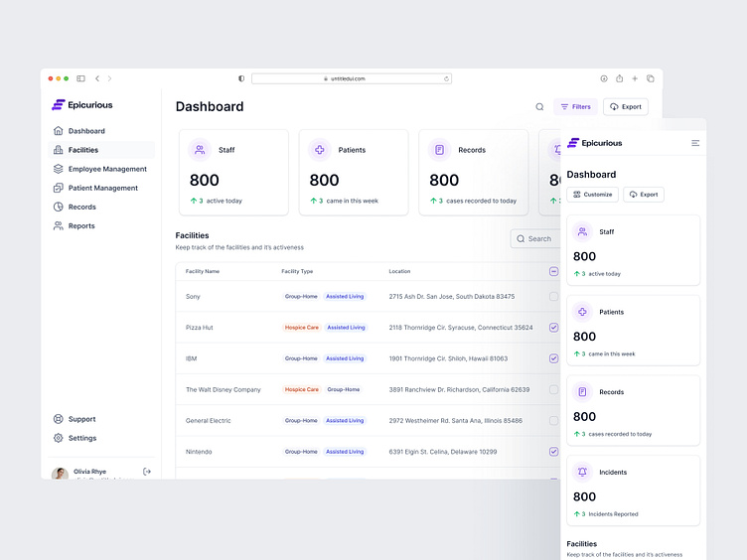Check The Walt Disney Company row checkbox
Screen dimensions: 747x560
point(553,389)
